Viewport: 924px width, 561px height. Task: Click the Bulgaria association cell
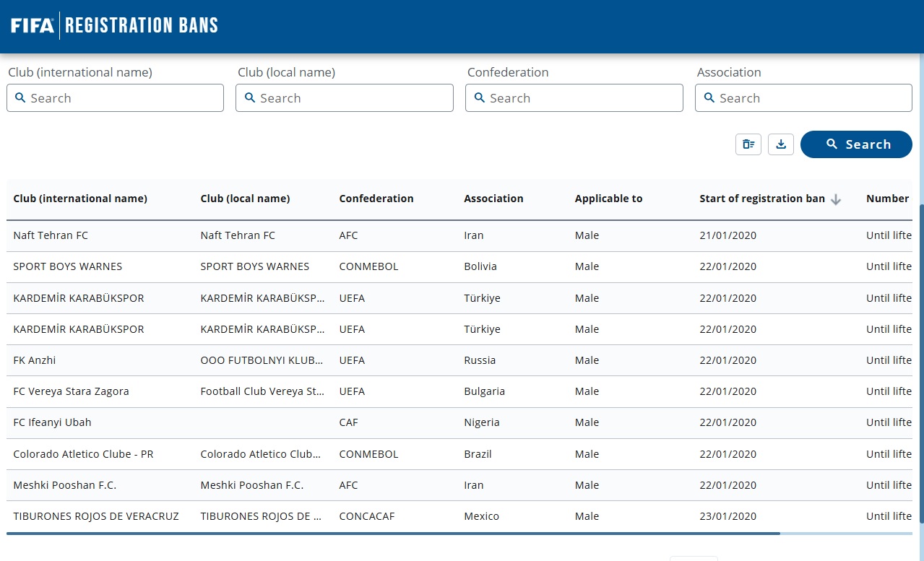484,391
